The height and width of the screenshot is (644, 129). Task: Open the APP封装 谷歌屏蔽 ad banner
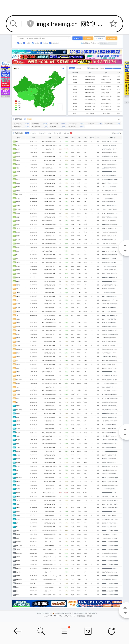pyautogui.click(x=95, y=52)
